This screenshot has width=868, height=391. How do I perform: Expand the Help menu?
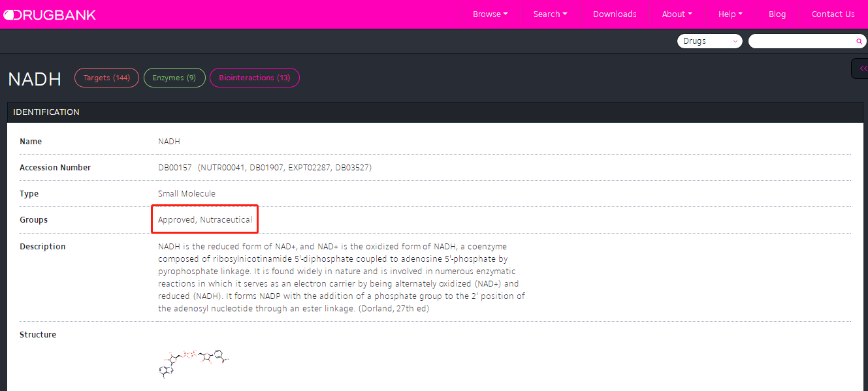(730, 14)
